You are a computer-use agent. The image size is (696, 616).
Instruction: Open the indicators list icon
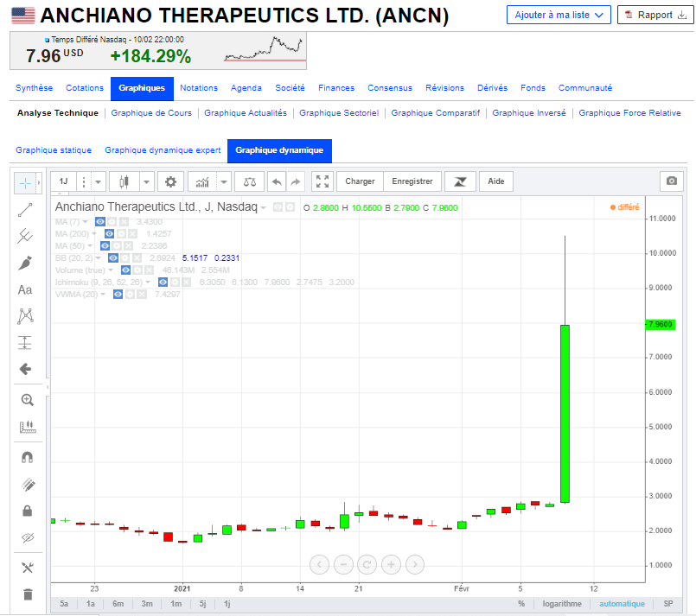pos(202,181)
